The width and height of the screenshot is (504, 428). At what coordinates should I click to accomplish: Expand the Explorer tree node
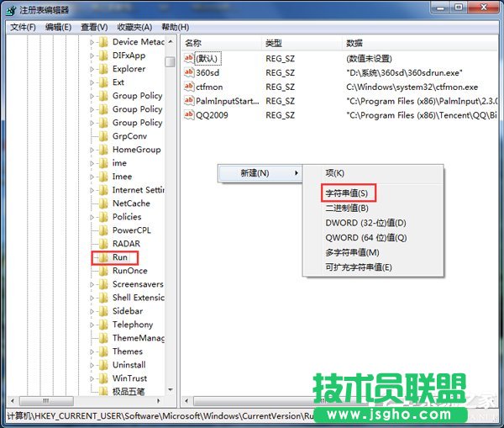92,69
